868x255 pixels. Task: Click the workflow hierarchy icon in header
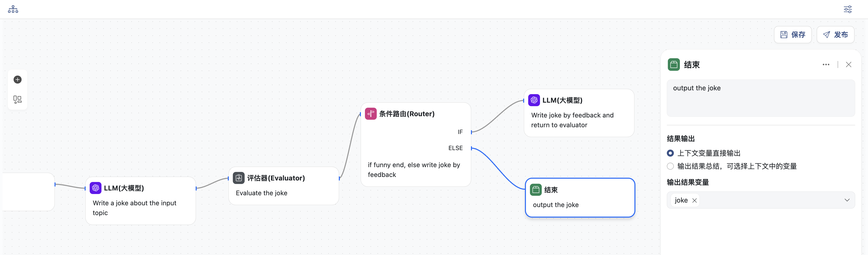coord(13,9)
